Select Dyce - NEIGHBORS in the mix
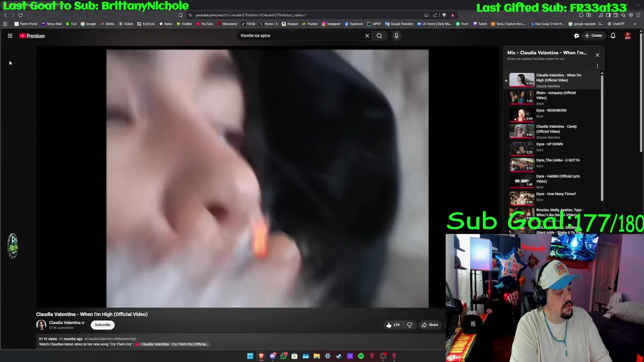This screenshot has height=362, width=644. [552, 114]
